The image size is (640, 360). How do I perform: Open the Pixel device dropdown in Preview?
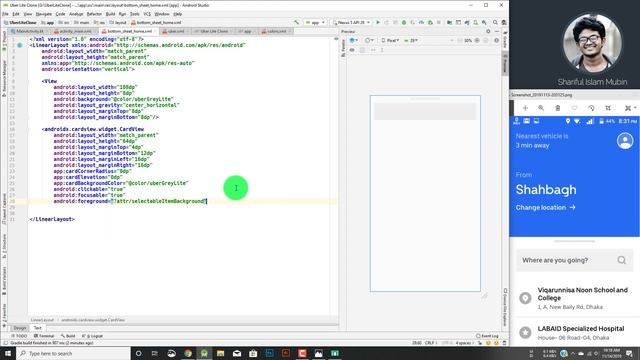[390, 40]
